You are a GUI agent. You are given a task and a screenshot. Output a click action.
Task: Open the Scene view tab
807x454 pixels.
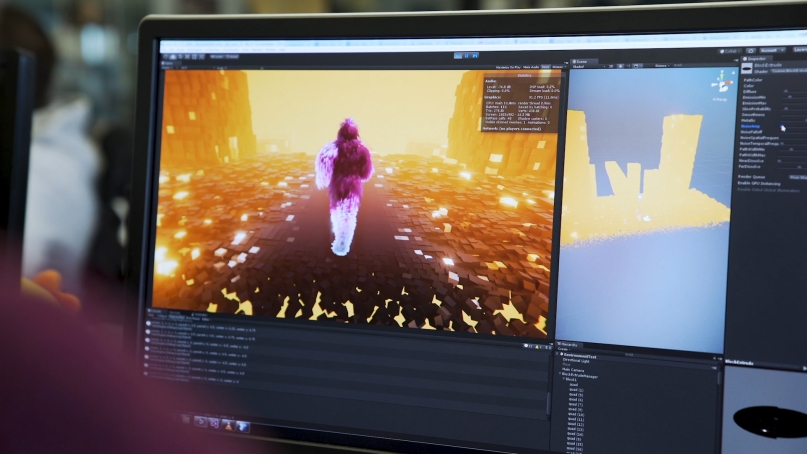click(x=581, y=61)
